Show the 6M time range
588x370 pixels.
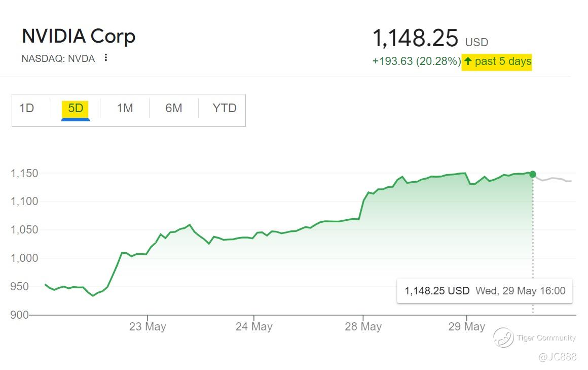tap(173, 108)
